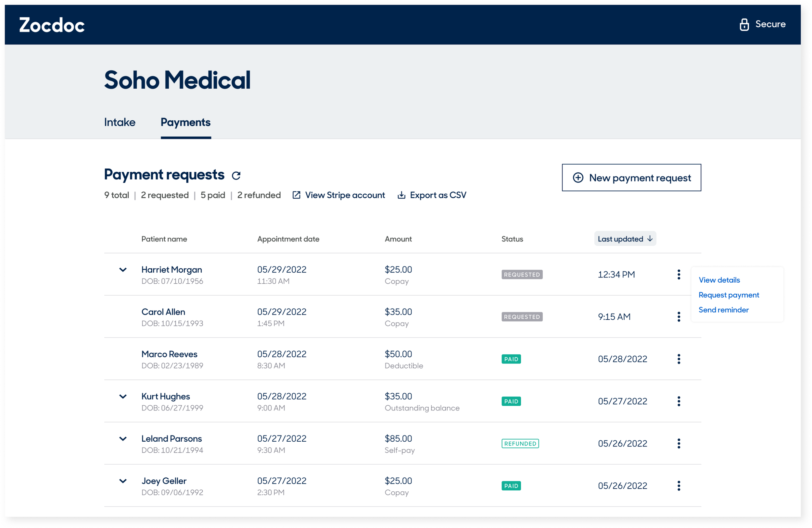Expand the Leland Parsons row
The height and width of the screenshot is (528, 812).
(x=123, y=439)
